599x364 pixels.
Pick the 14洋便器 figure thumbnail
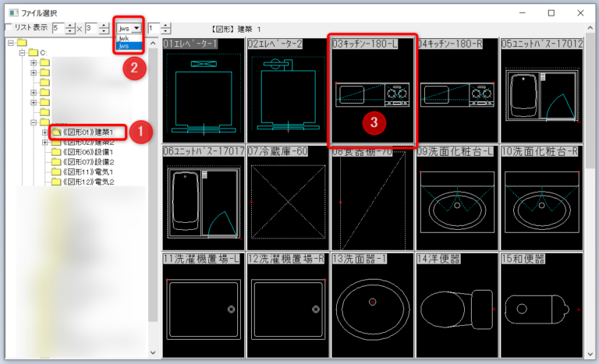tap(457, 306)
